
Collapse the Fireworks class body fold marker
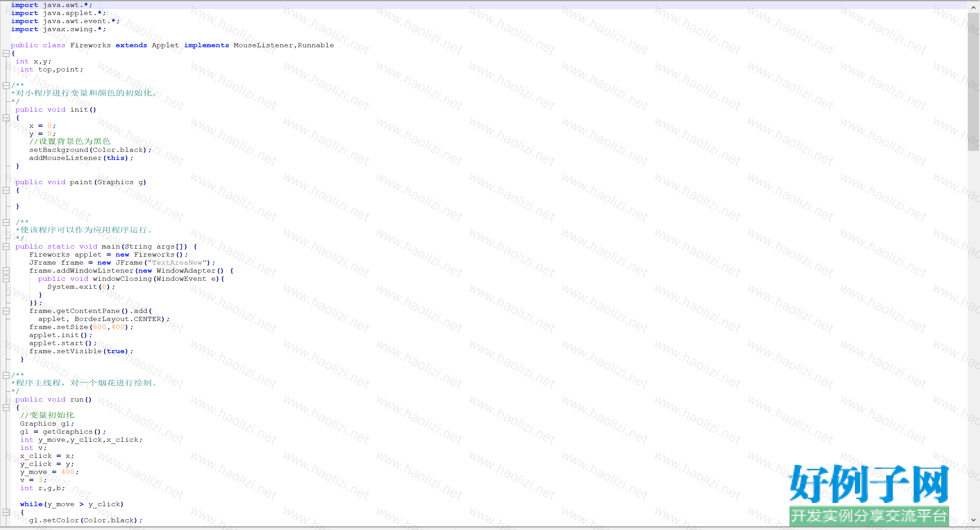6,54
